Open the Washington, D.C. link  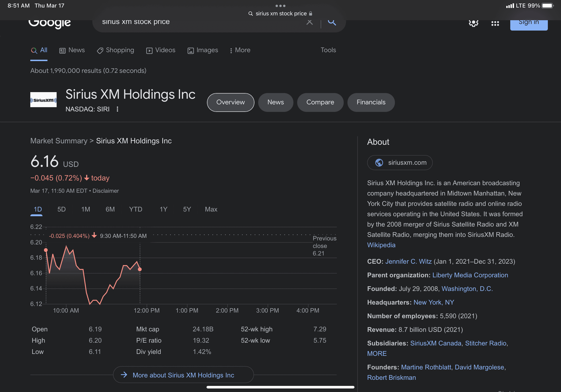tap(467, 289)
